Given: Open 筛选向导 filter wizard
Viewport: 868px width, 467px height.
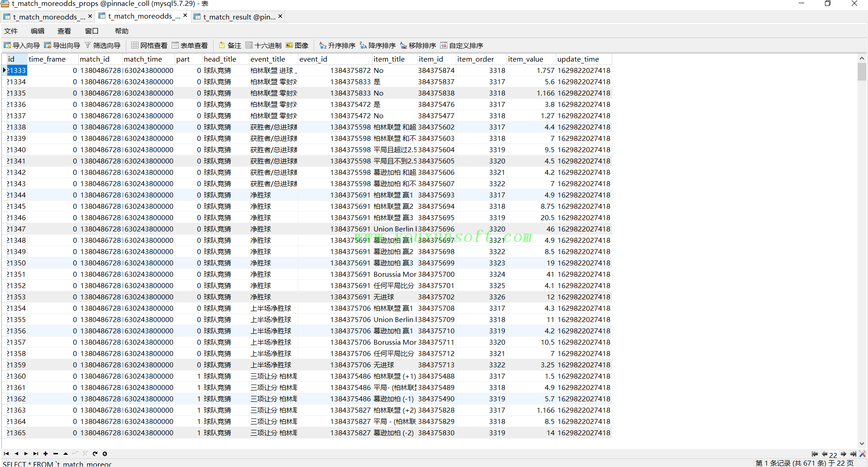Looking at the screenshot, I should pyautogui.click(x=102, y=45).
